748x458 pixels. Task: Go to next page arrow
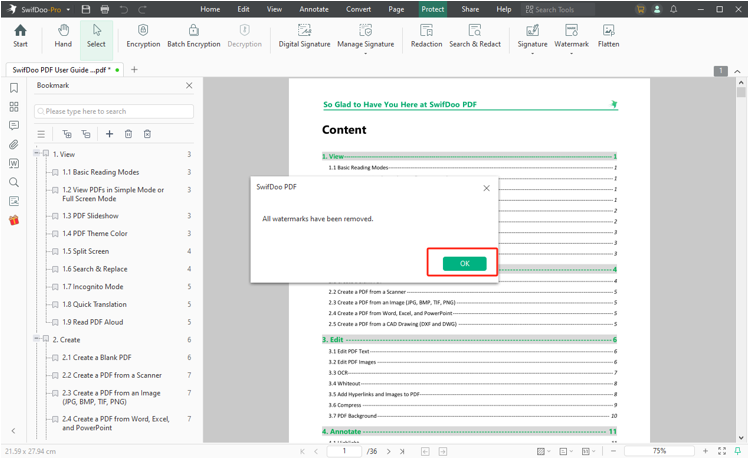pos(388,451)
